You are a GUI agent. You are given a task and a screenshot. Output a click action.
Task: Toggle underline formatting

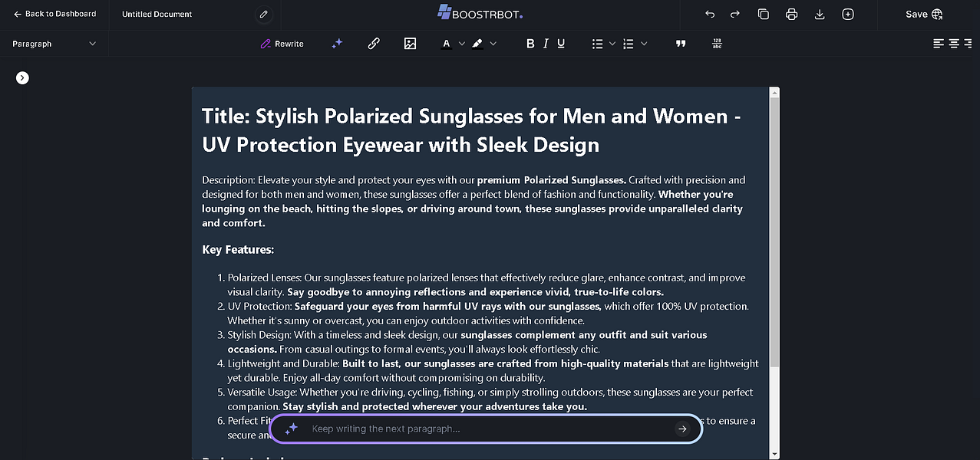tap(561, 44)
